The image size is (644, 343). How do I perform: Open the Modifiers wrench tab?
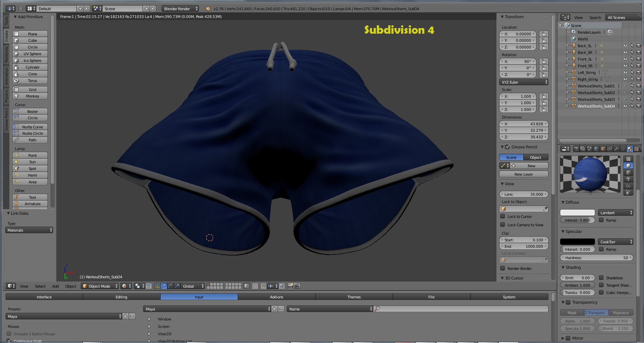click(616, 149)
